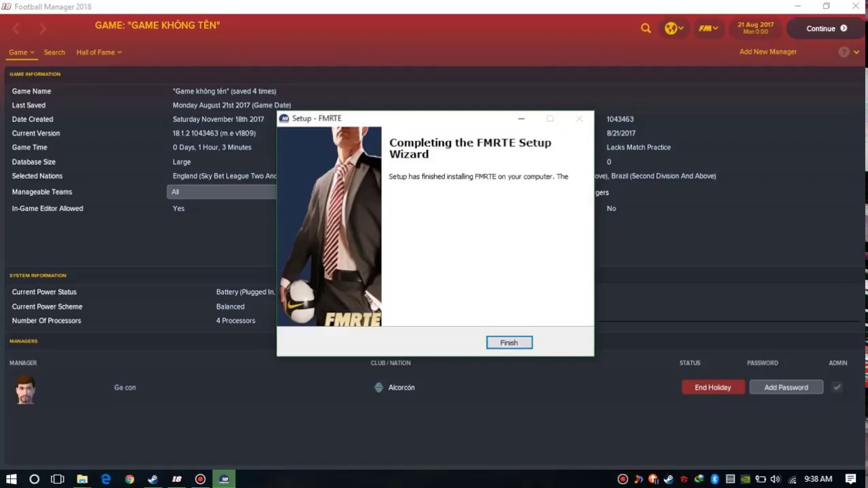The height and width of the screenshot is (488, 868).
Task: Open the search magnifier in Football Manager
Action: click(646, 28)
